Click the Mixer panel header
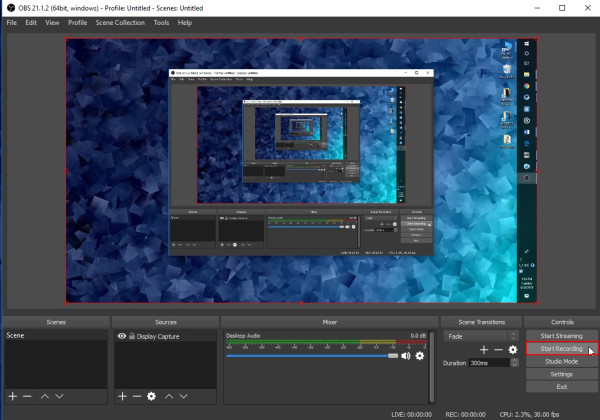600x420 pixels. (329, 322)
